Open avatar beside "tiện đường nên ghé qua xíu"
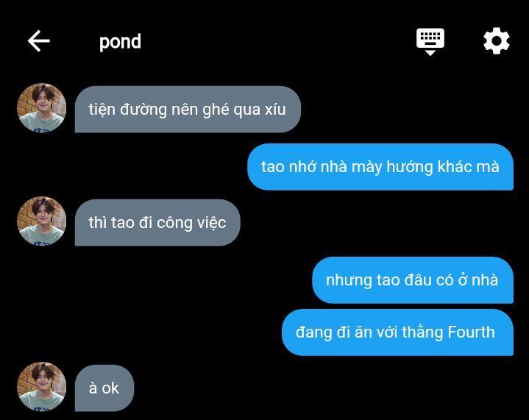This screenshot has height=420, width=529. click(41, 107)
